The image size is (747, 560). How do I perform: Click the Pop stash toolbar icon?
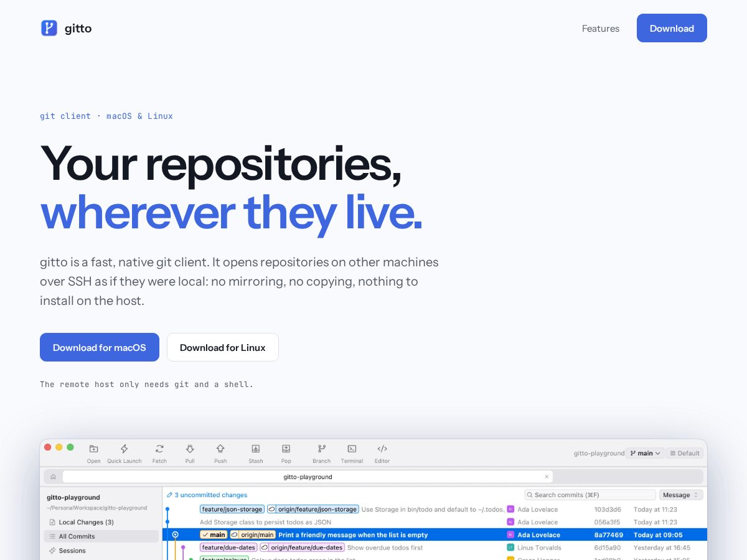286,449
